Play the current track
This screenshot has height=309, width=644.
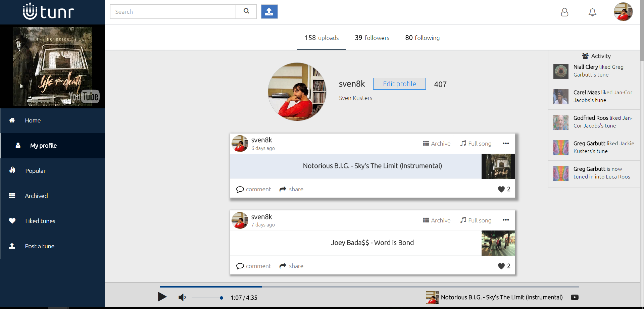tap(162, 297)
